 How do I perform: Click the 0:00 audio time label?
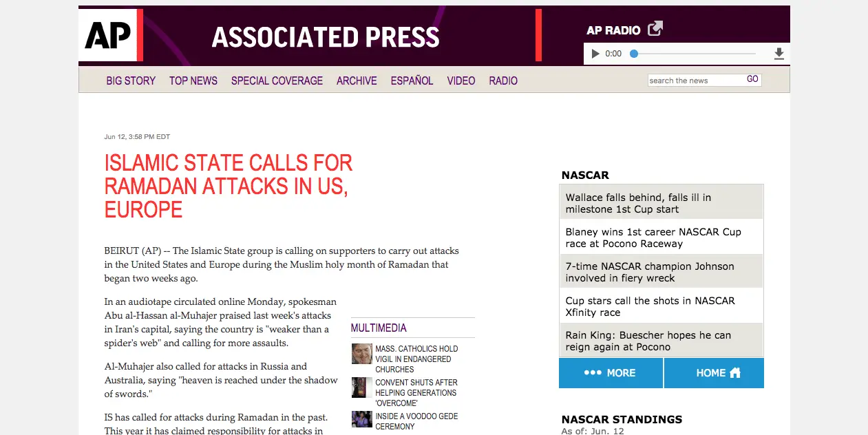click(x=613, y=54)
